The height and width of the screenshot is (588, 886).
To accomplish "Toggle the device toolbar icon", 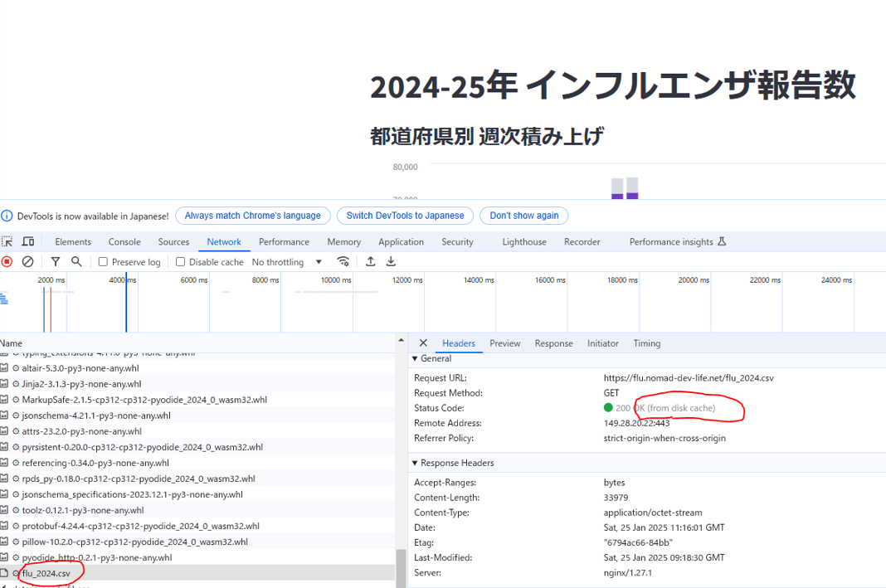I will point(28,242).
